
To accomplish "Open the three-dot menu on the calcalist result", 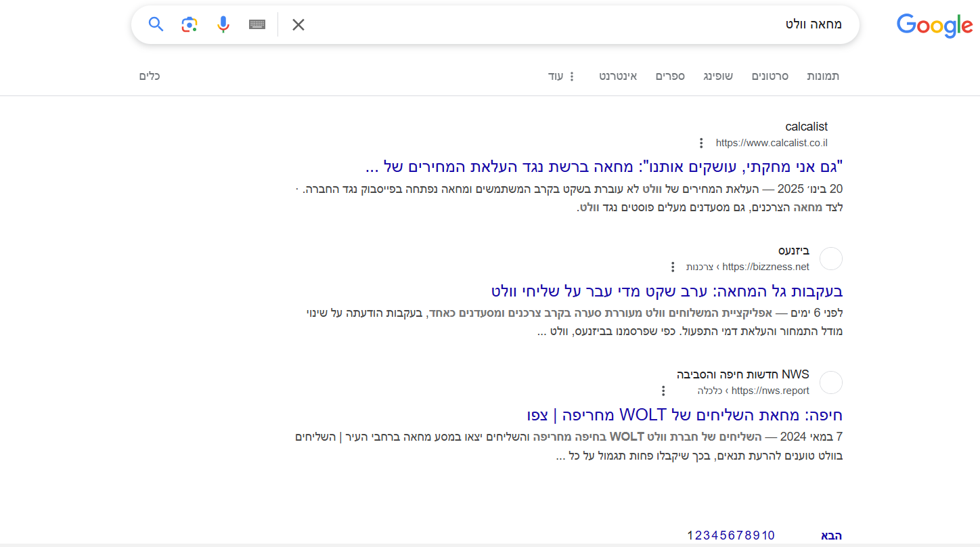I will (x=700, y=143).
